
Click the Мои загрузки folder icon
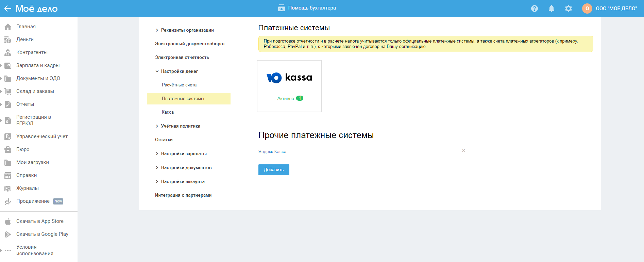pos(8,163)
